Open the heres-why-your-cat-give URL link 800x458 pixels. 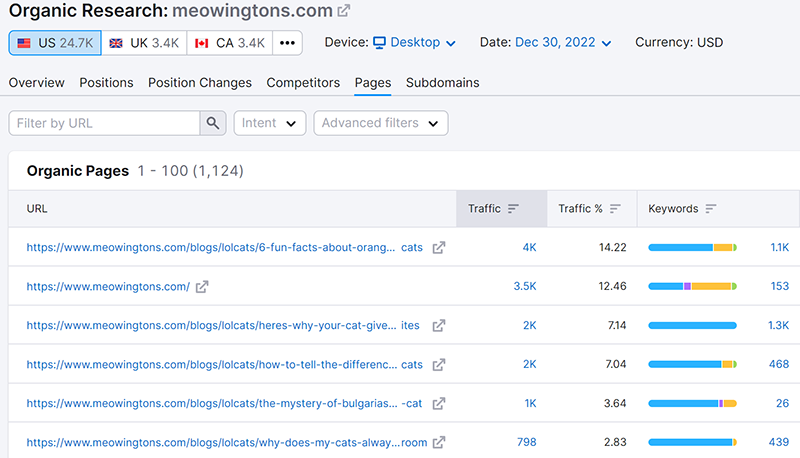click(x=223, y=325)
